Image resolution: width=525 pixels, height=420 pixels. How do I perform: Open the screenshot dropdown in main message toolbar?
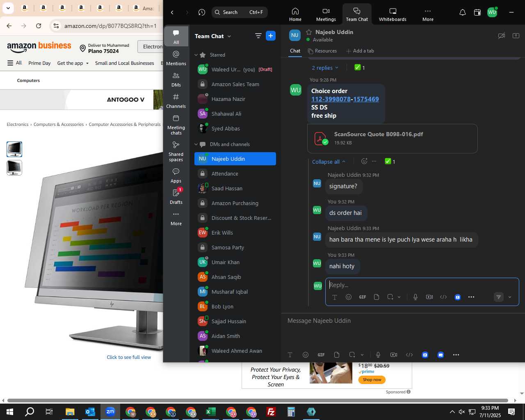tap(362, 355)
